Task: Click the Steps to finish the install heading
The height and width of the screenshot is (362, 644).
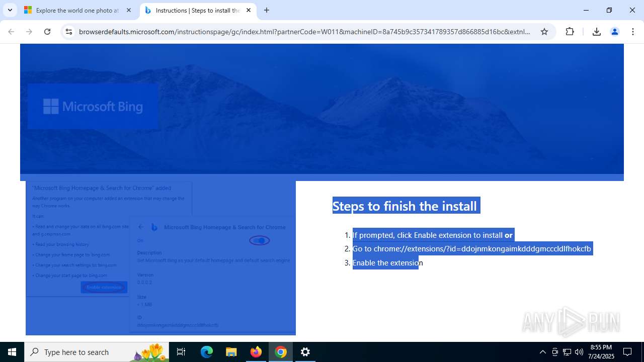Action: [405, 206]
